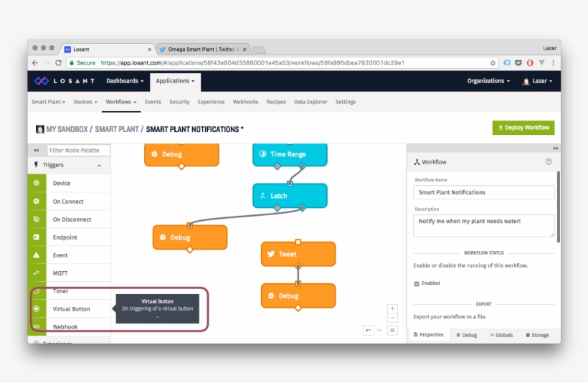Click the SMART PLANT breadcrumb link
This screenshot has width=588, height=383.
(x=118, y=129)
